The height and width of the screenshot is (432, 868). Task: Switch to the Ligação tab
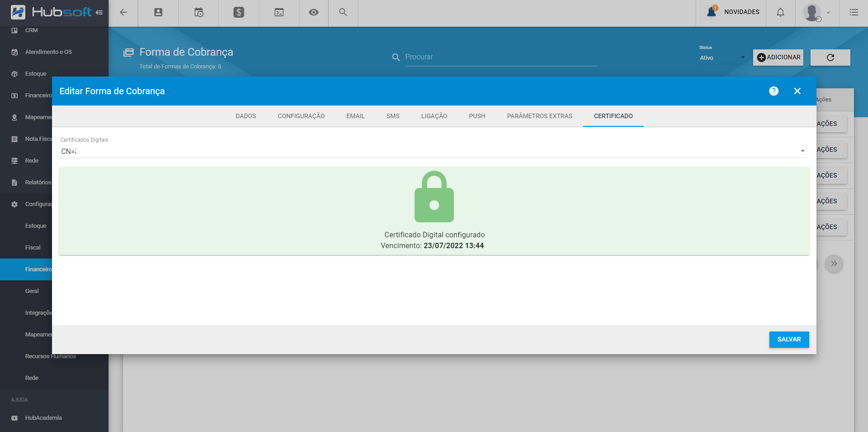[434, 116]
